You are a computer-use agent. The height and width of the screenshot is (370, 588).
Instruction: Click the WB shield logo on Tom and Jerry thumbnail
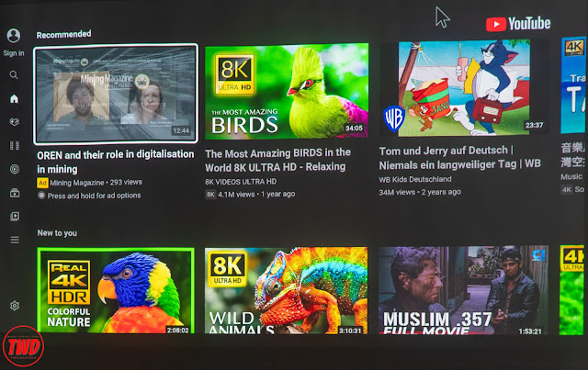pos(394,118)
